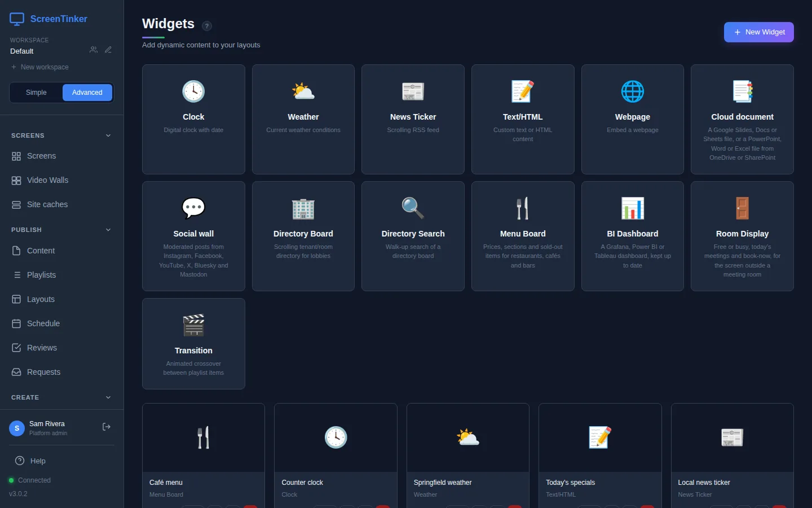Edit the Default workspace name pencil icon
Screen dimensions: 812x508
point(108,50)
